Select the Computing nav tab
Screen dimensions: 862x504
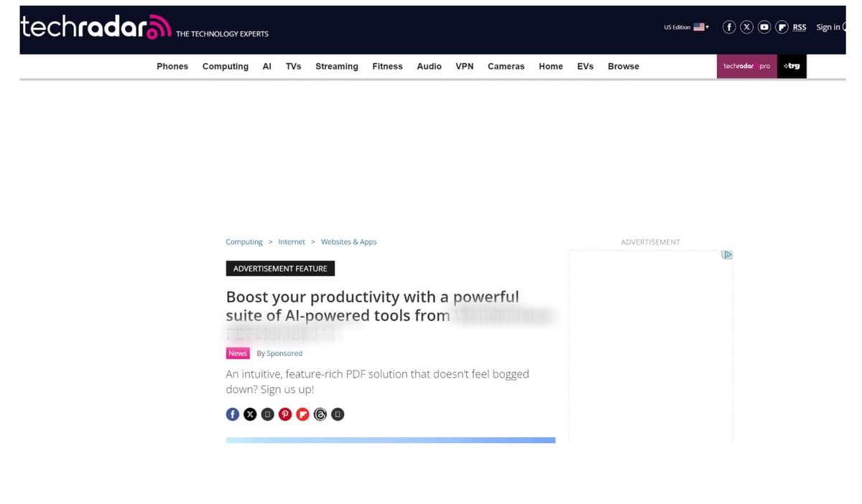pos(225,66)
